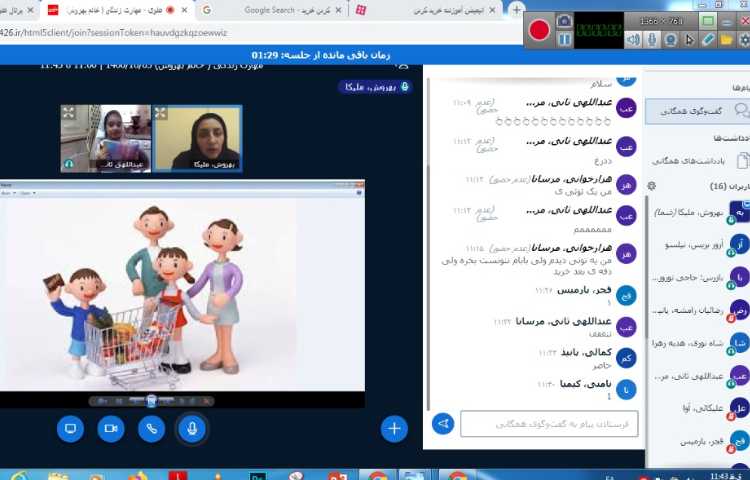Open the recorder settings gear
This screenshot has width=750, height=480.
click(744, 40)
